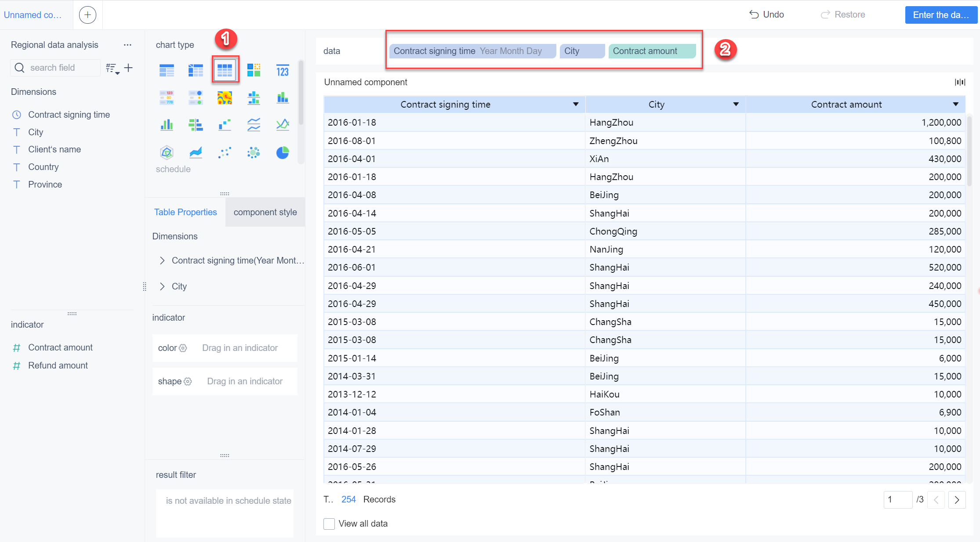This screenshot has height=542, width=980.
Task: Click the chart type list scrollbar
Action: point(301,93)
